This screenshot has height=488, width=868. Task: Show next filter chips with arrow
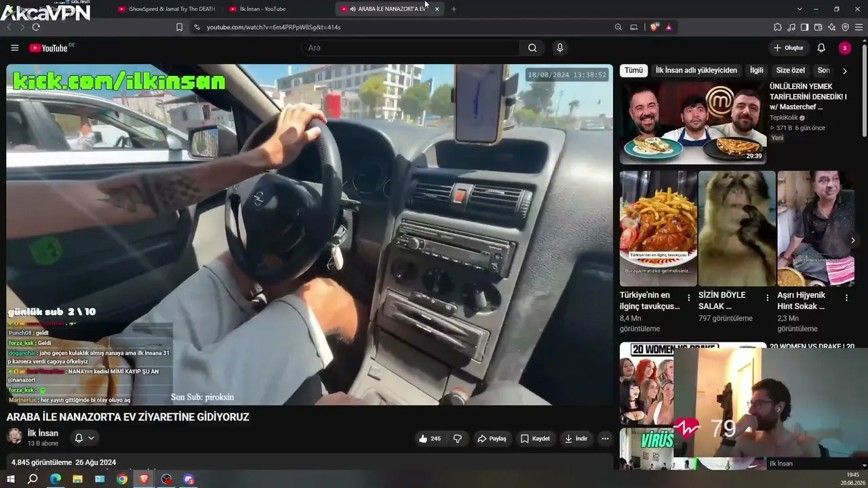(844, 70)
